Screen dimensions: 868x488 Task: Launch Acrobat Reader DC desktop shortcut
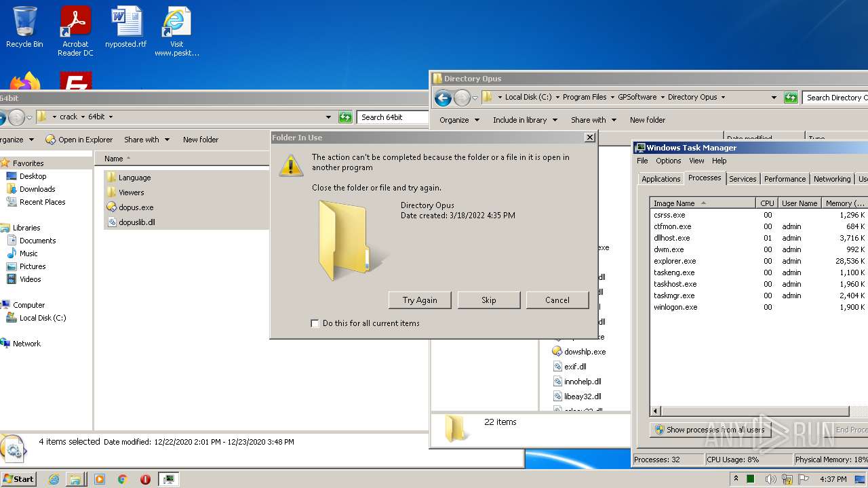(x=75, y=31)
